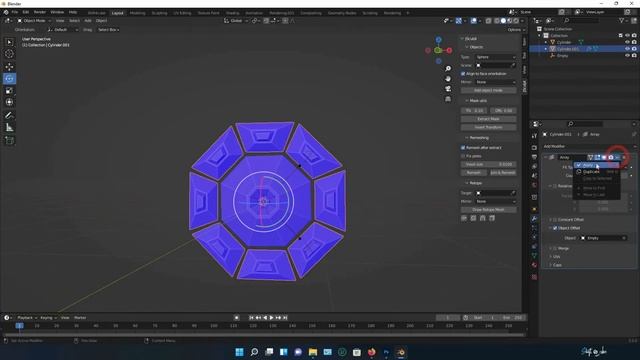This screenshot has width=640, height=360.
Task: Toggle modifier edit mode display icon
Action: (598, 157)
